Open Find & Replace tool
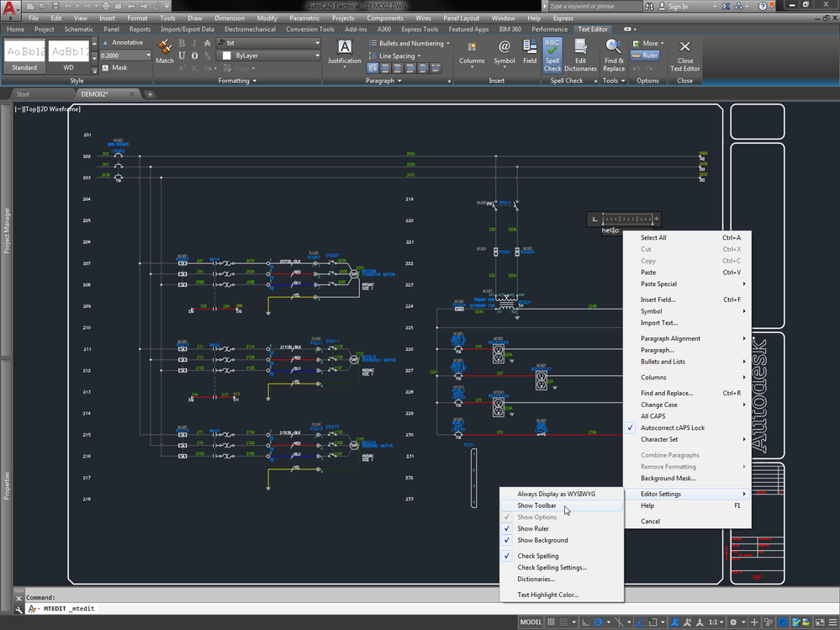 [x=614, y=55]
